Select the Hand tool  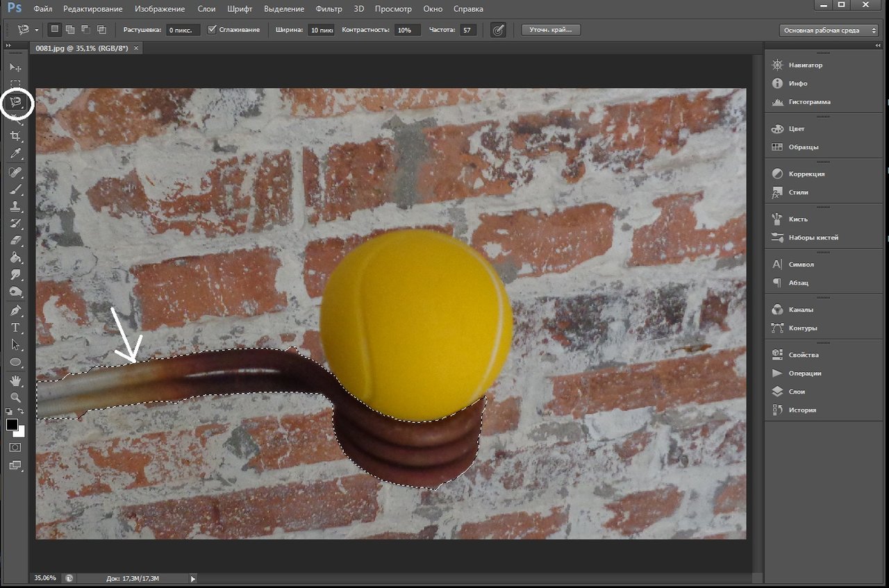15,380
